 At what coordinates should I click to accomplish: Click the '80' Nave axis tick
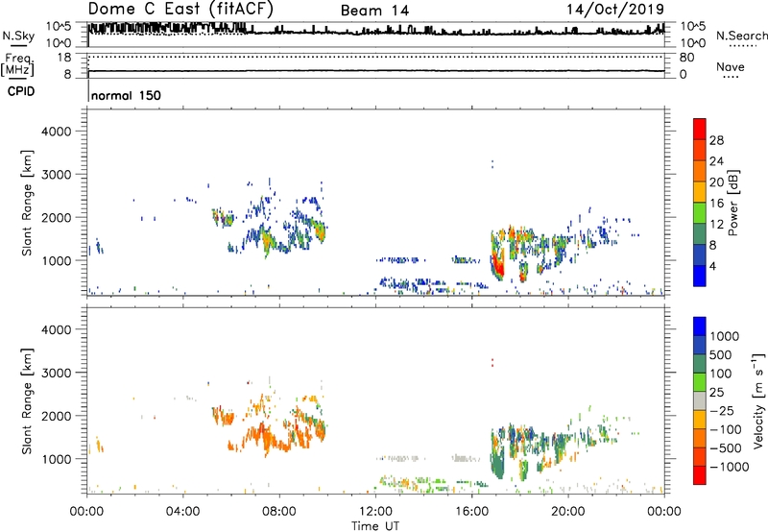point(686,58)
